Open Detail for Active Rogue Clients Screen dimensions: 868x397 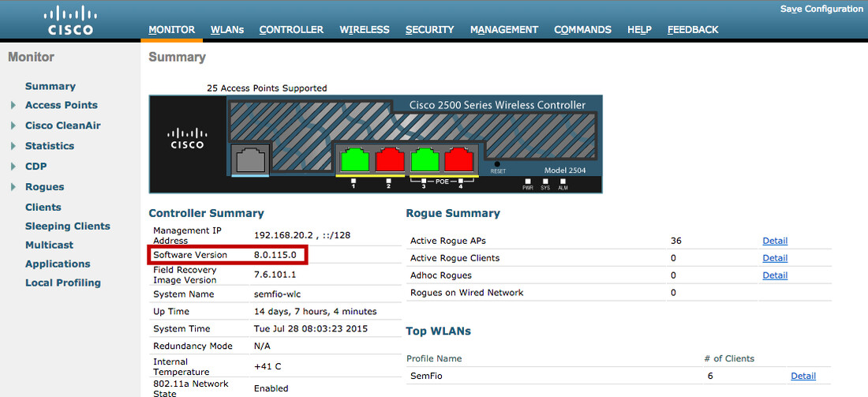[x=775, y=258]
